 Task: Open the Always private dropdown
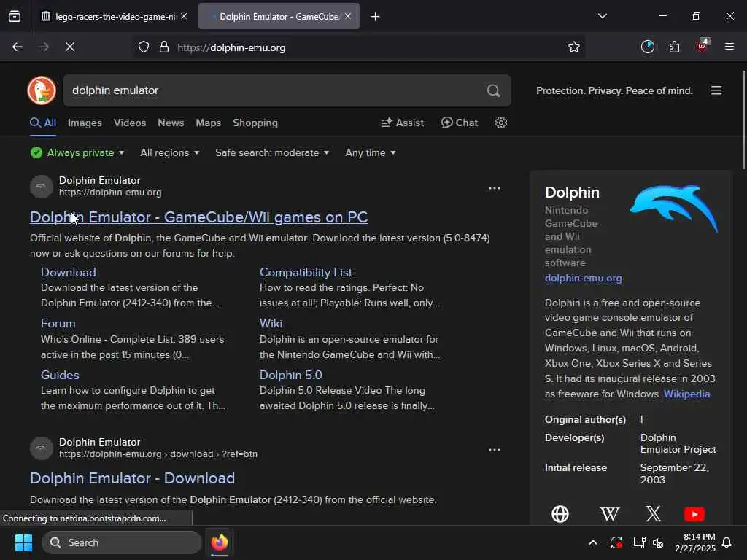[77, 152]
